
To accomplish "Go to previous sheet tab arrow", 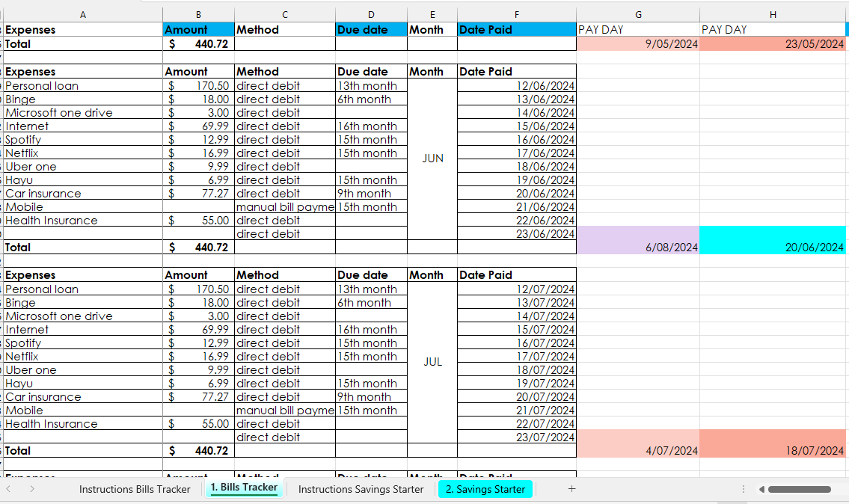I will tap(9, 489).
